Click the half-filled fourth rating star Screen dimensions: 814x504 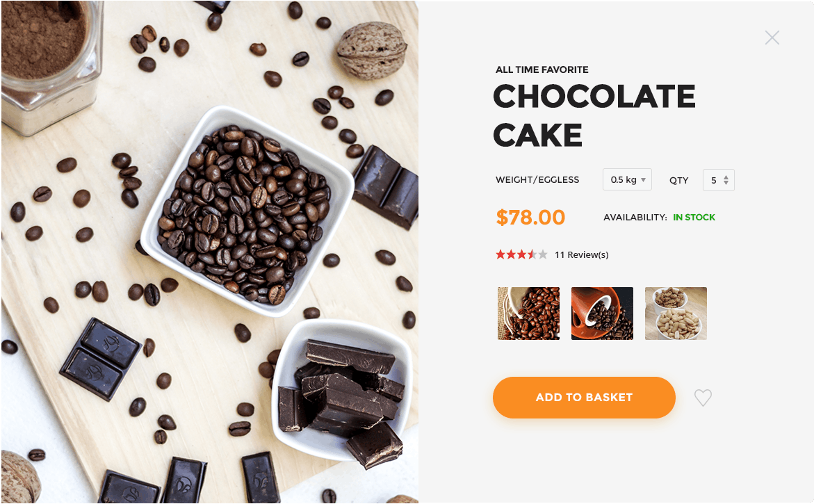(532, 254)
